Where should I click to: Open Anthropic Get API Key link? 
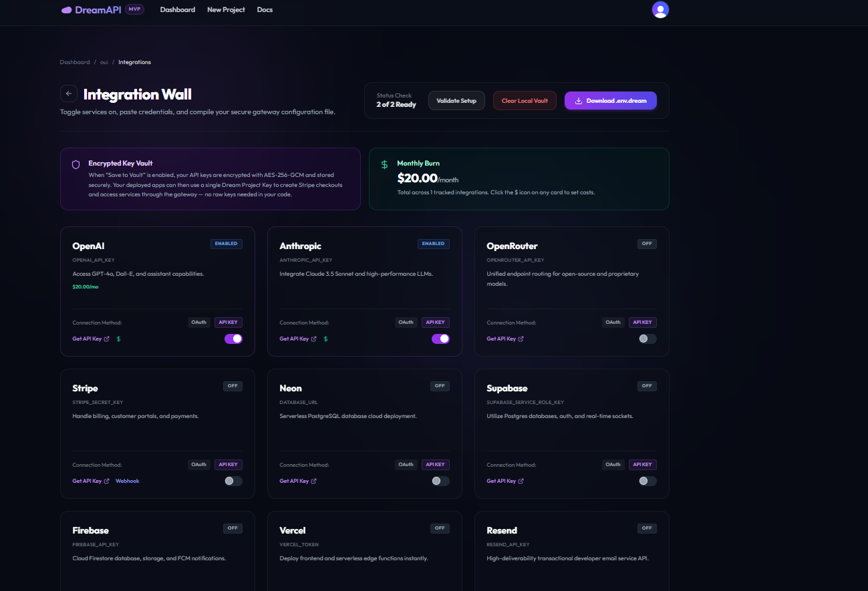298,339
